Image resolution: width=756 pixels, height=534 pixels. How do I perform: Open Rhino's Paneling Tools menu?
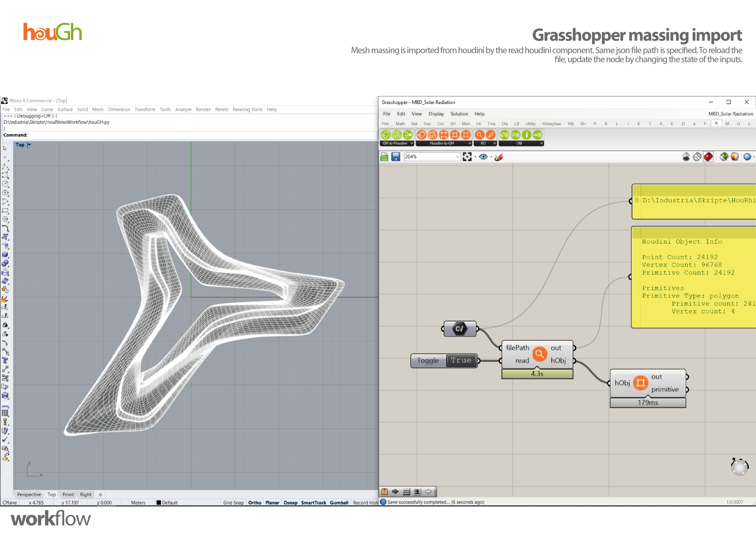point(247,110)
